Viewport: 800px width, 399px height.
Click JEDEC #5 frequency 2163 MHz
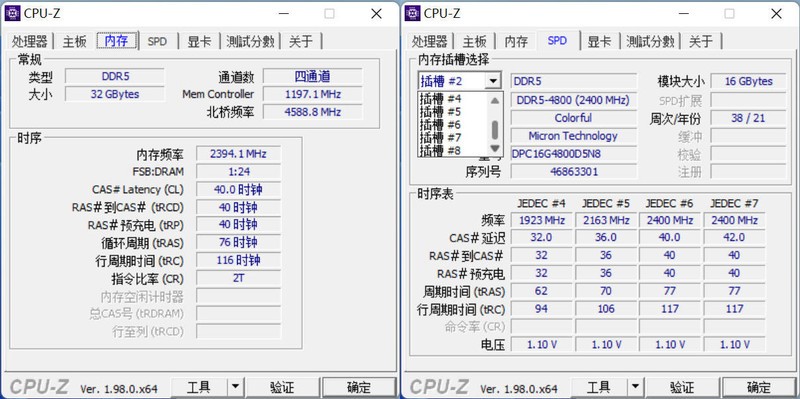[606, 220]
